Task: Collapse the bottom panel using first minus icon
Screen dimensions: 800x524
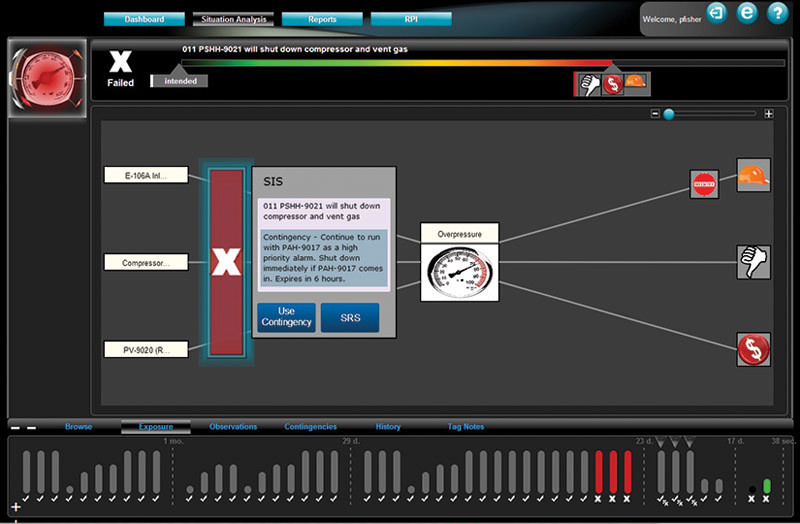Action: click(15, 428)
